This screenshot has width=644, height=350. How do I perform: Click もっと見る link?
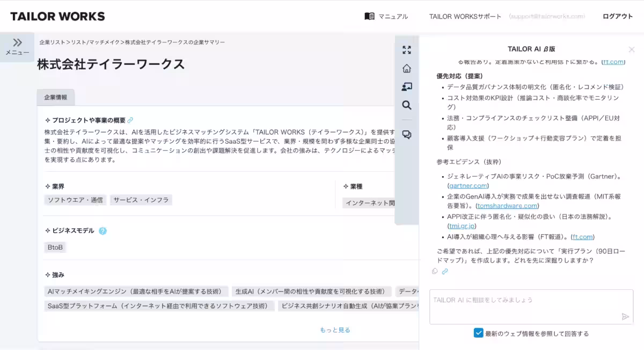coord(335,330)
